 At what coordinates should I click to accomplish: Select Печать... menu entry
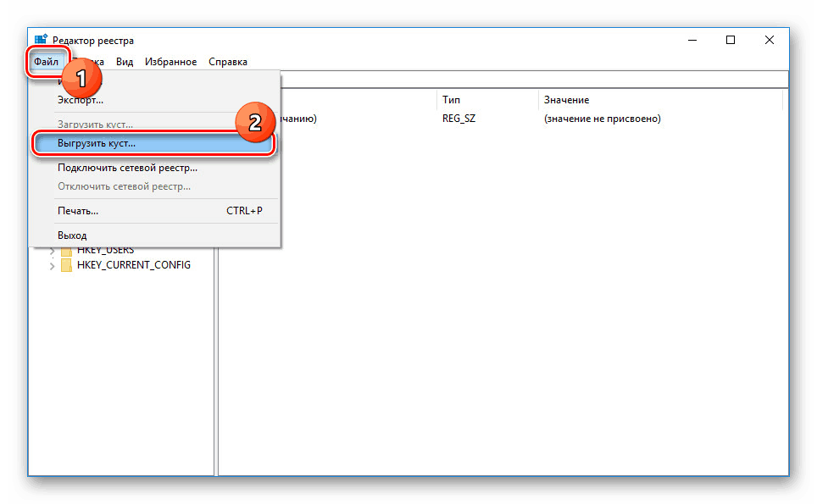(156, 211)
